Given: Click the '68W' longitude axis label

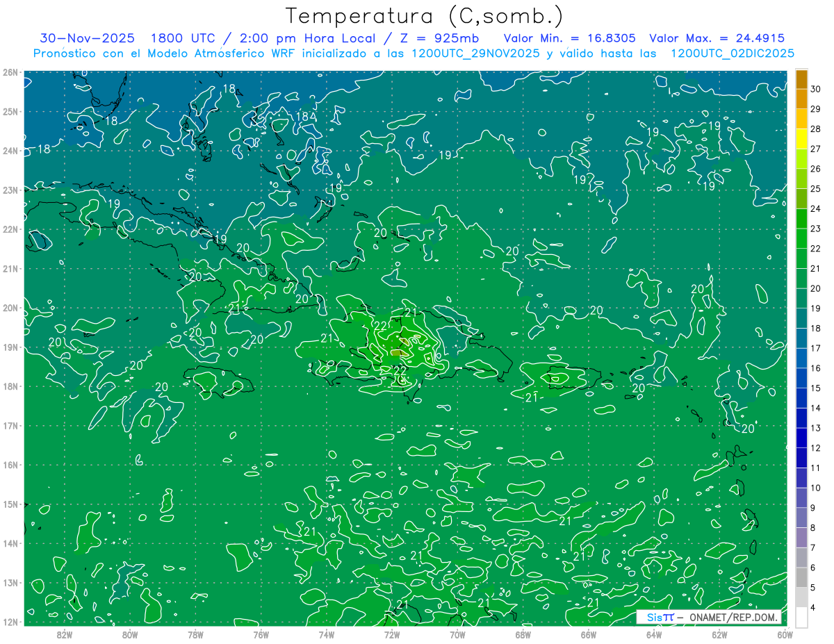Looking at the screenshot, I should point(523,634).
